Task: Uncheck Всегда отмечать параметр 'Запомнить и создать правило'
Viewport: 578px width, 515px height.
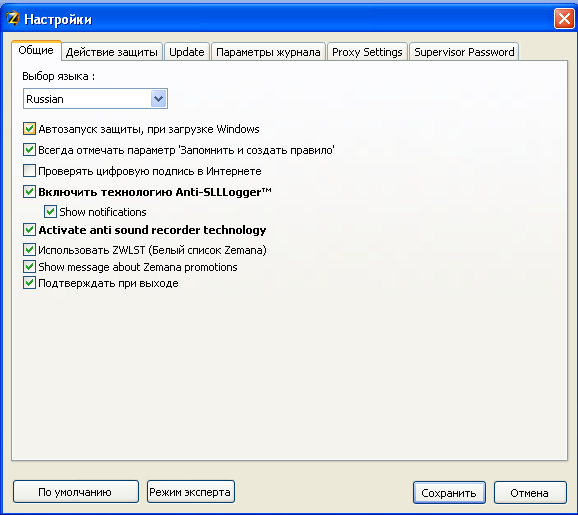Action: click(29, 150)
